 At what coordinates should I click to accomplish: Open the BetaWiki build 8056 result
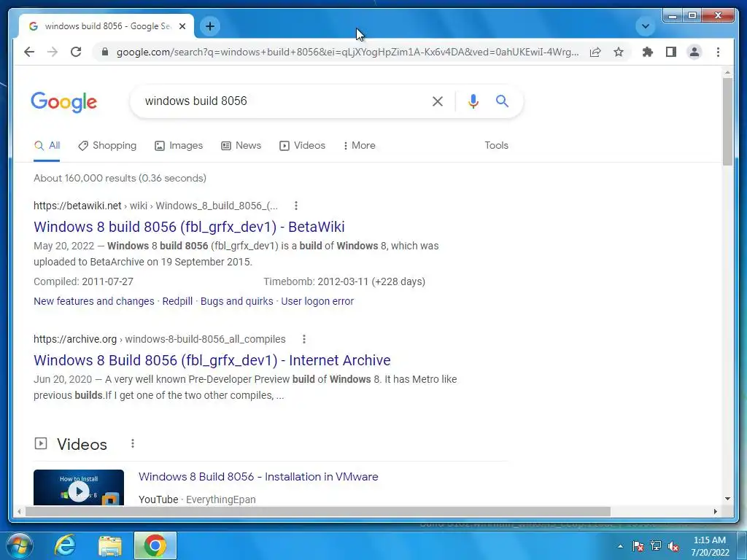pyautogui.click(x=189, y=227)
